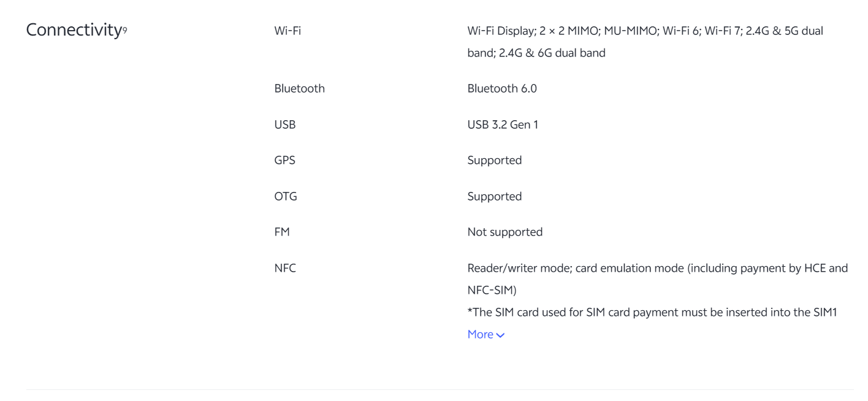Click the chevron arrow next to More

[501, 335]
